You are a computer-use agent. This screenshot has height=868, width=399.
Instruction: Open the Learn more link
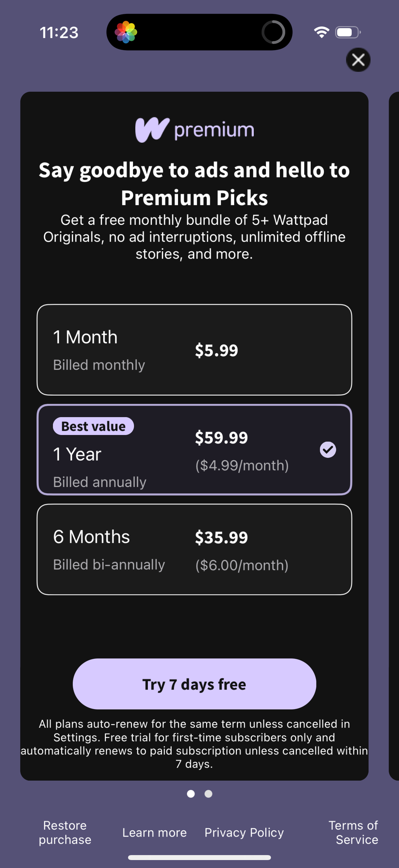click(154, 833)
